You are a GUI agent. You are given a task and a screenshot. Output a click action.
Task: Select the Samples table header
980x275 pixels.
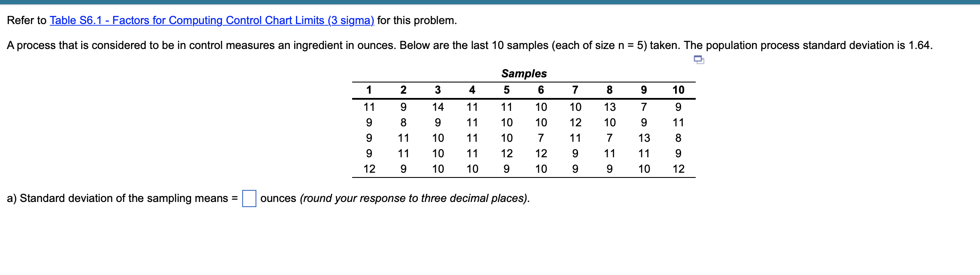[x=524, y=74]
